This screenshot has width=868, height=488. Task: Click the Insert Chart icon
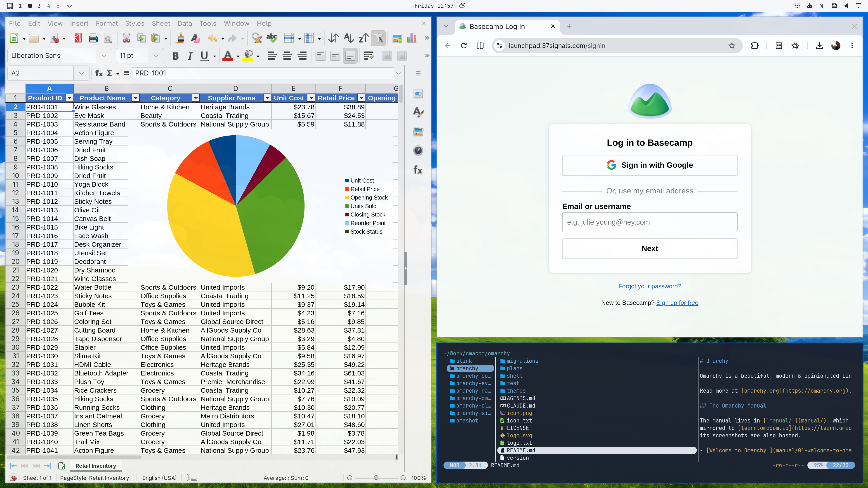click(412, 38)
